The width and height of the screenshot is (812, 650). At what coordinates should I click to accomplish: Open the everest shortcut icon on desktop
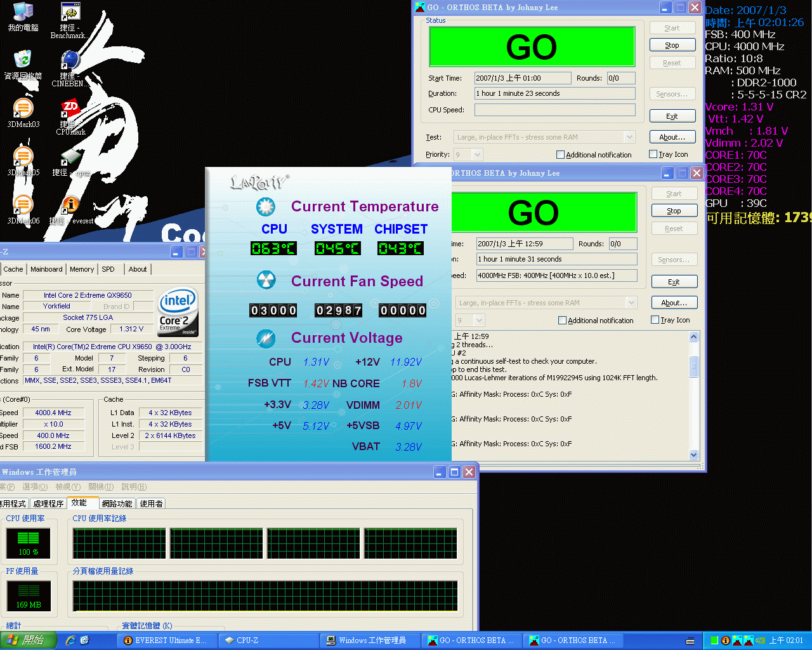[x=70, y=204]
